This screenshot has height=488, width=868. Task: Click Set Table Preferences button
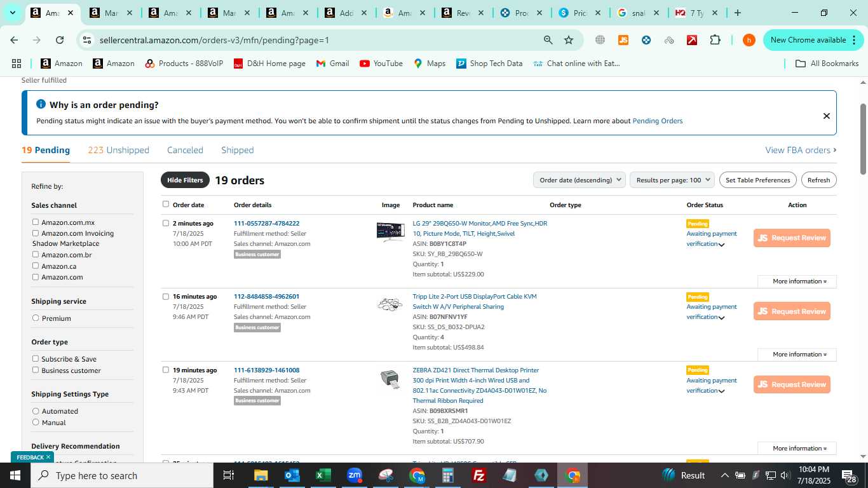(757, 180)
